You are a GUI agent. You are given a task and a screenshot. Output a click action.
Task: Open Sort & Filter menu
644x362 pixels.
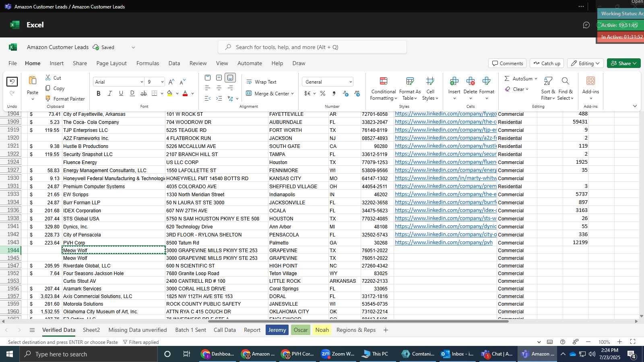pyautogui.click(x=548, y=88)
